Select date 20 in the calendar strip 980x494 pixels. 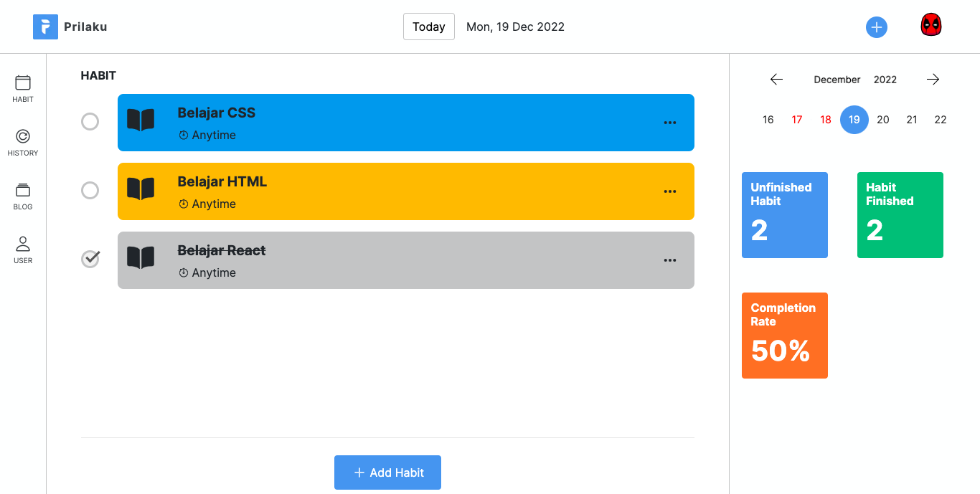[x=883, y=120]
